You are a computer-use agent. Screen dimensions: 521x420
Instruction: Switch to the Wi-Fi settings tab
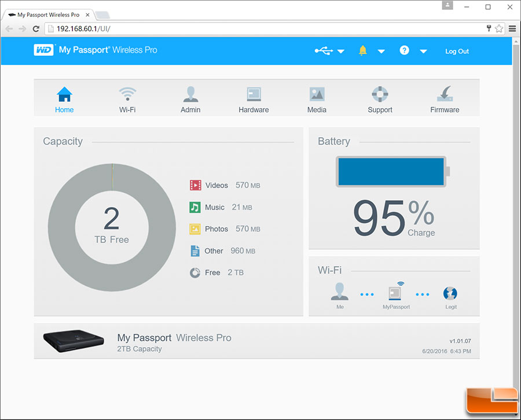[x=127, y=100]
